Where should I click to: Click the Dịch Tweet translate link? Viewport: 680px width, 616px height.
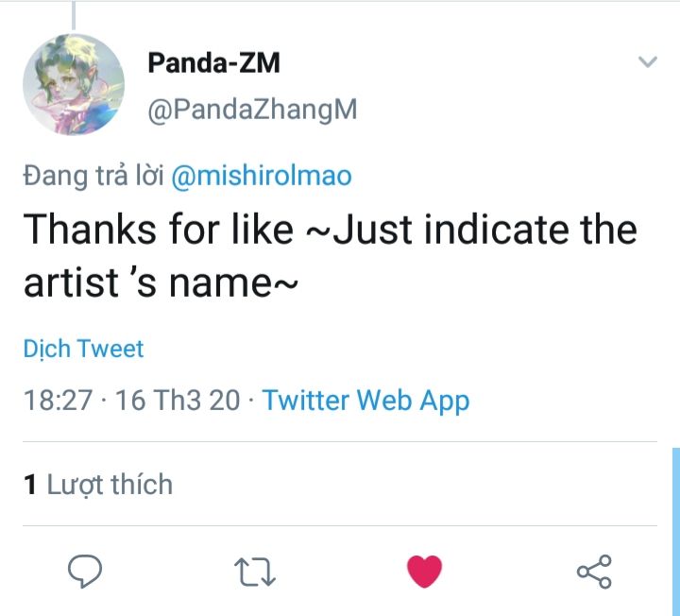click(83, 349)
